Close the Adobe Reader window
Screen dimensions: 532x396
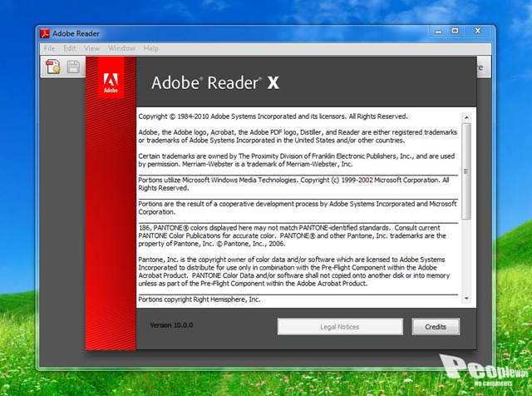point(478,32)
